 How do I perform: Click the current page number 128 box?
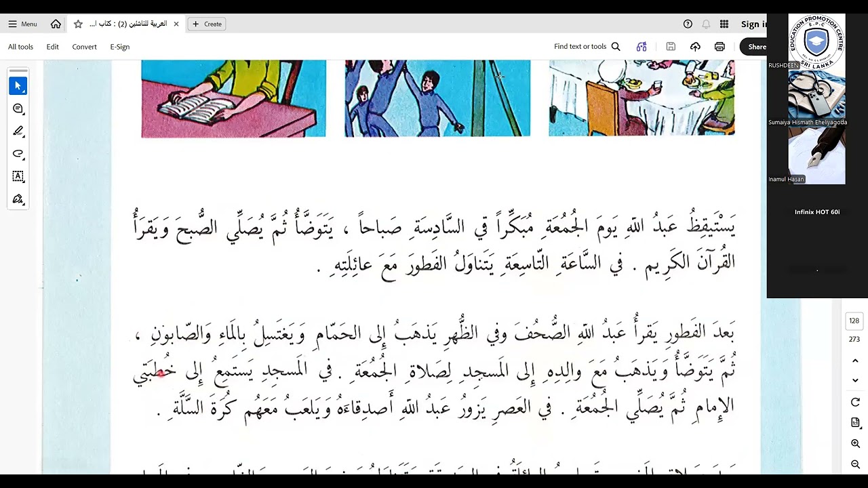pos(854,321)
